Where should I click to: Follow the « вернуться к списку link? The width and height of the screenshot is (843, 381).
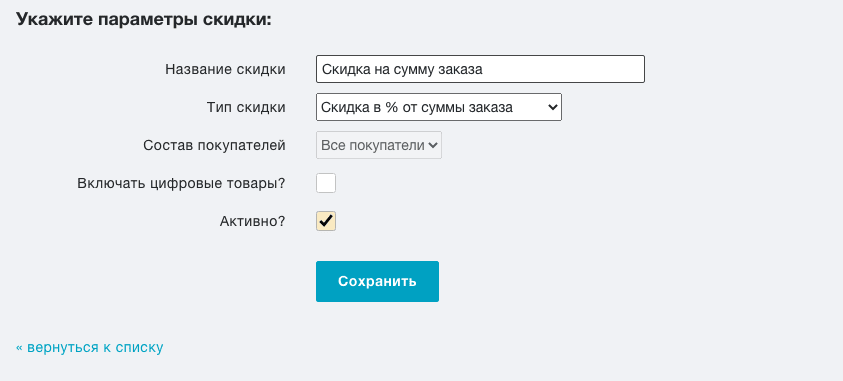point(90,347)
